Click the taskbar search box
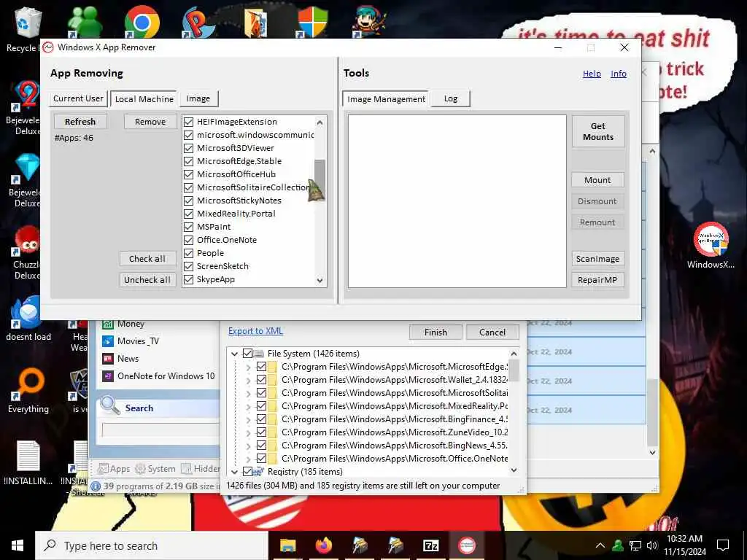 point(152,545)
